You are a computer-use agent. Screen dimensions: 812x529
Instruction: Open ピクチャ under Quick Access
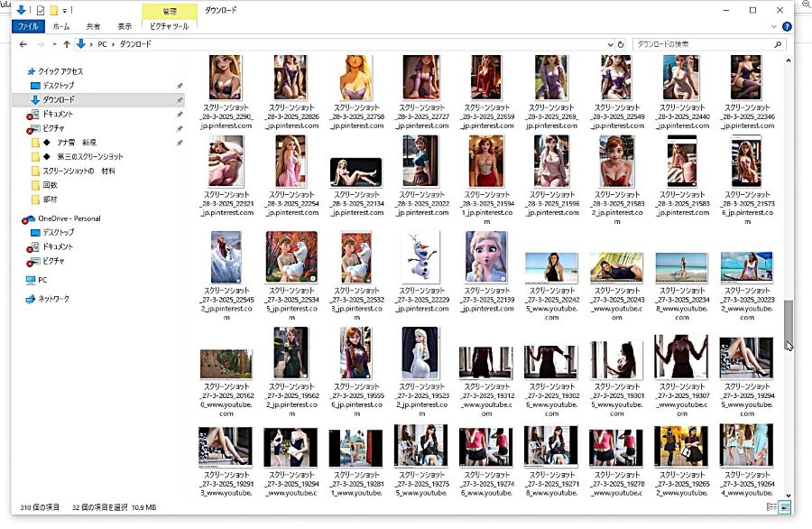(x=48, y=128)
